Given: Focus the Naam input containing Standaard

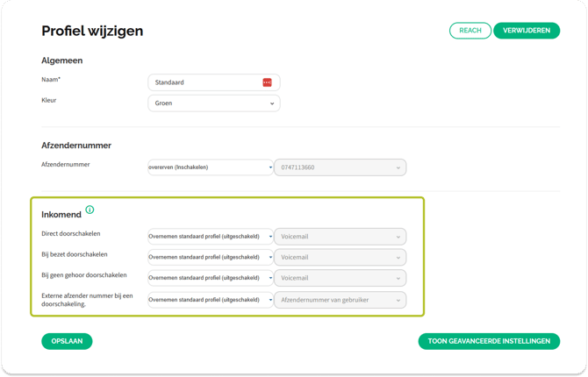Looking at the screenshot, I should tap(206, 82).
